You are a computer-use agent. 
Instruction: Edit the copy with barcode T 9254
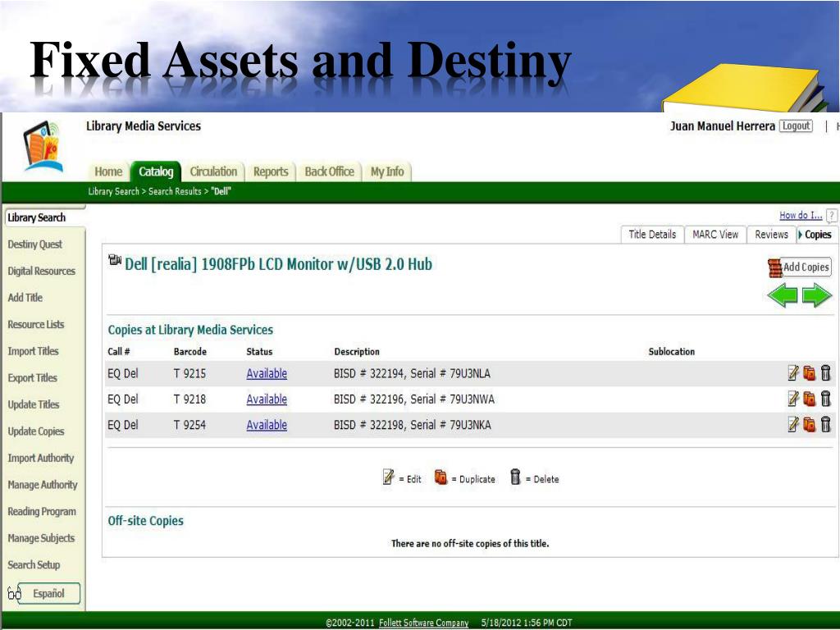[x=793, y=424]
